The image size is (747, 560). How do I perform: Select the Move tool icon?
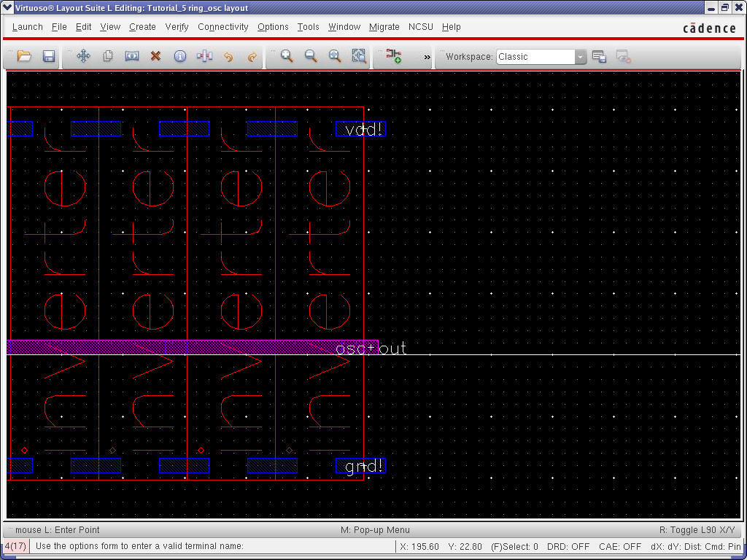pyautogui.click(x=83, y=56)
